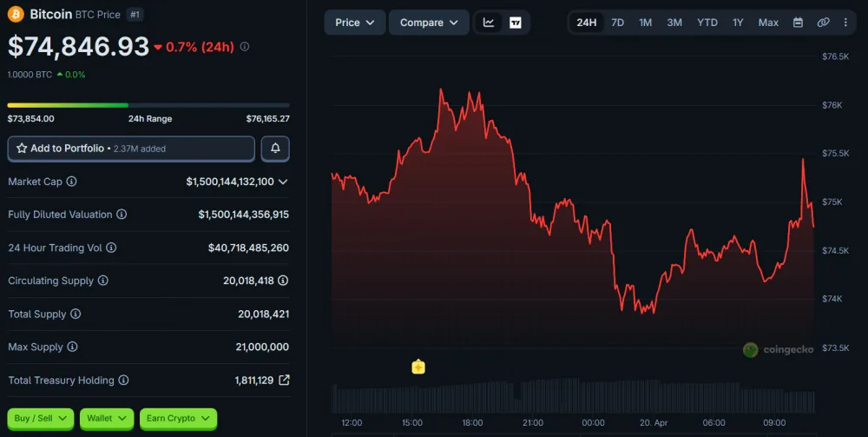Click the volume bars below the chart

(573, 395)
